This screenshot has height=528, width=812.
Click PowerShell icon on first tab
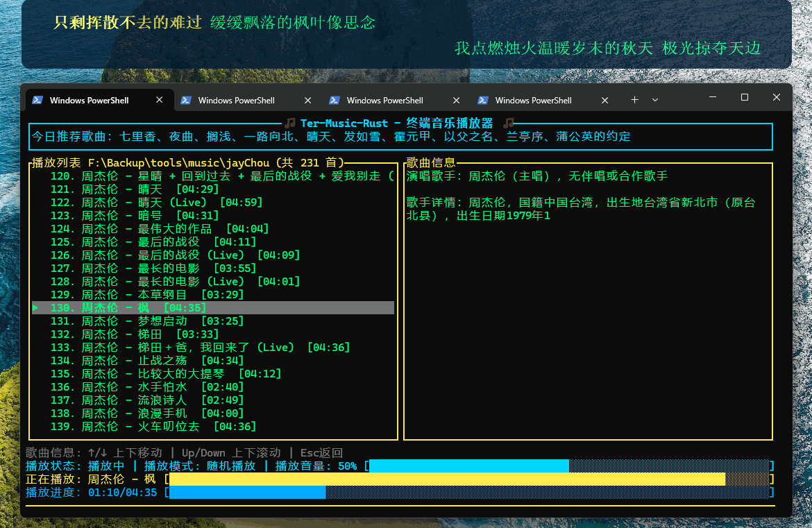point(37,100)
